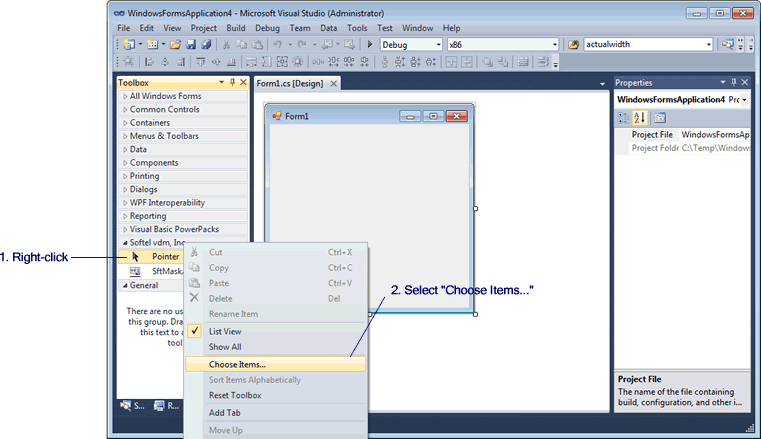
Task: Click the Alphabetical sort icon in Properties
Action: tap(640, 117)
